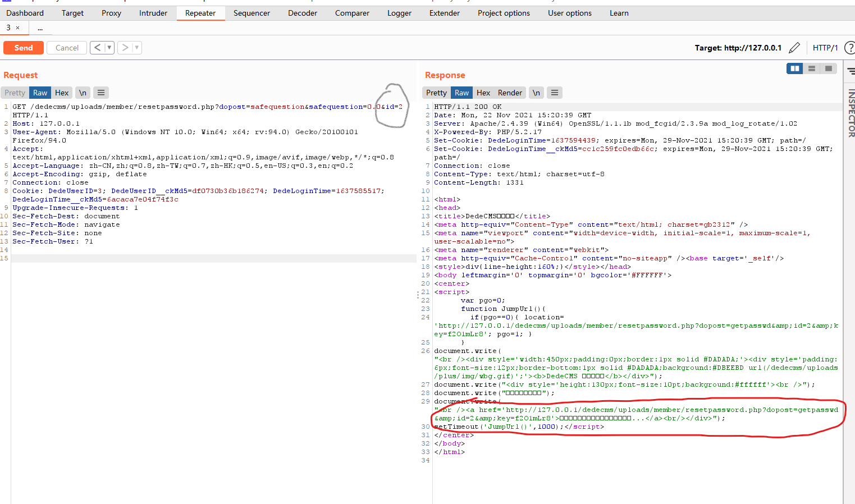
Task: Click the Target: http://127.0.0.1 label
Action: 738,48
